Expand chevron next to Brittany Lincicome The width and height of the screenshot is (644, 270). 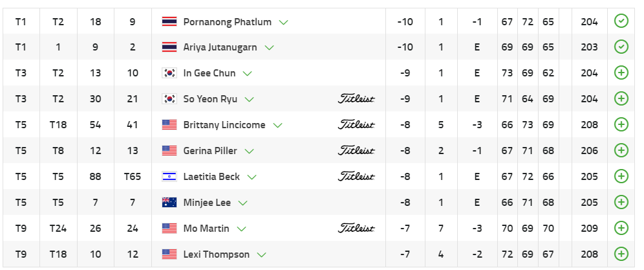277,126
